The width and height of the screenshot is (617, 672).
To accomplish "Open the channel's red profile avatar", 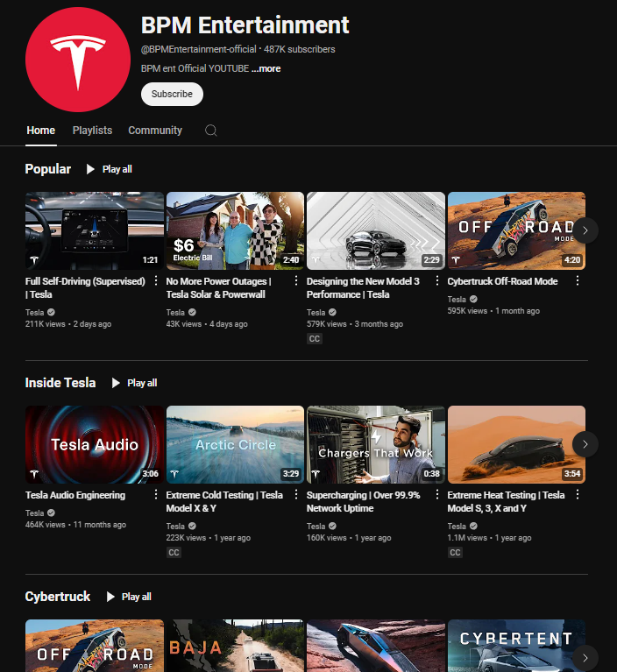I will pyautogui.click(x=77, y=60).
